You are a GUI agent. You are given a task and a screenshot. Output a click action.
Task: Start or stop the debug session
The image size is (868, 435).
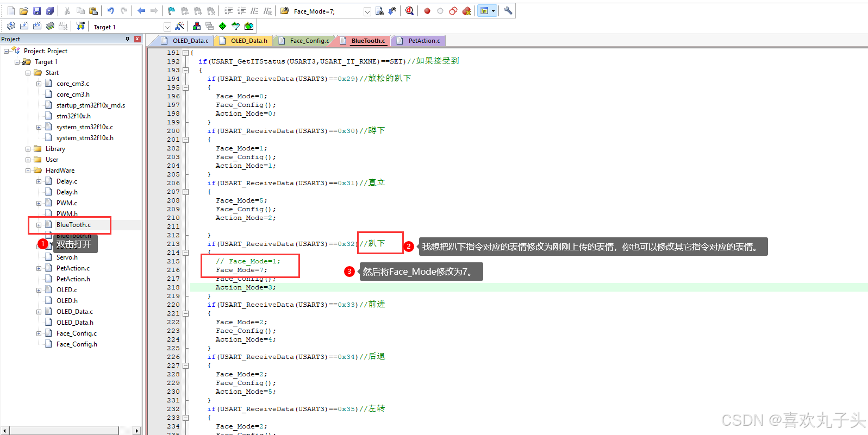tap(409, 11)
